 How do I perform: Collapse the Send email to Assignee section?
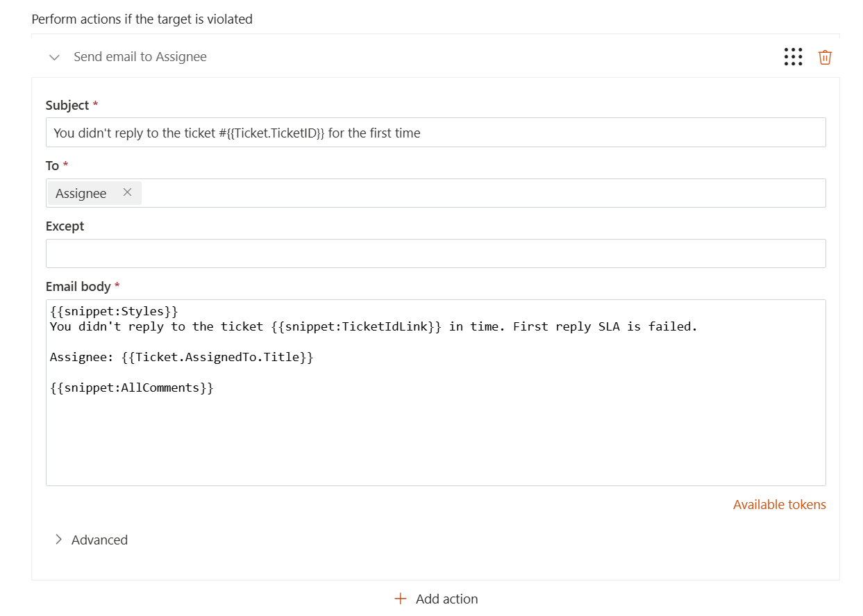coord(54,57)
